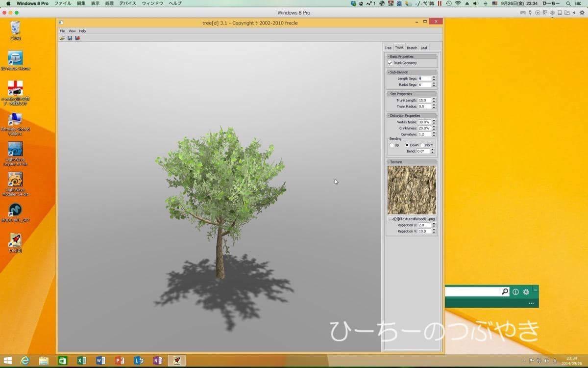Toggle the Trunk Geometry checkbox

[391, 63]
